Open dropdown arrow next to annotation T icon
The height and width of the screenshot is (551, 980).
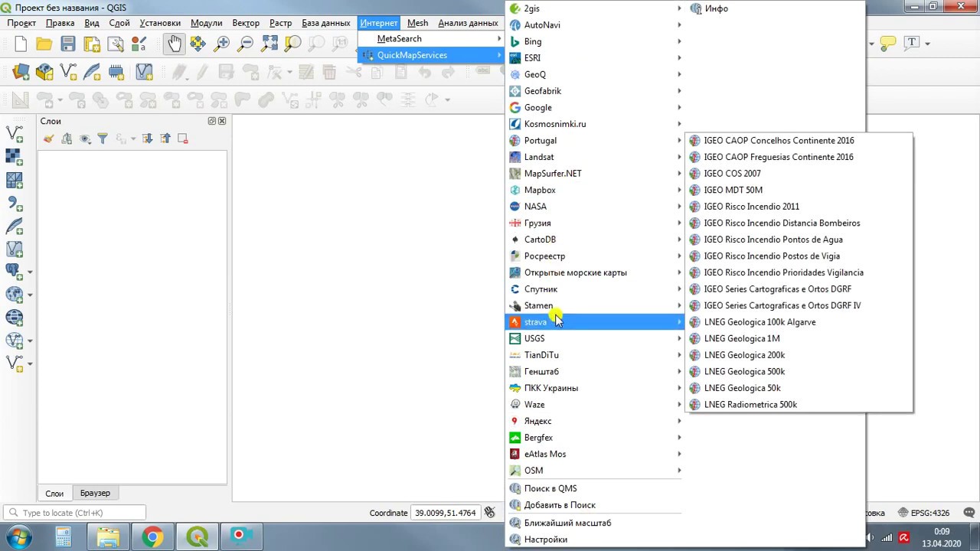coord(927,43)
